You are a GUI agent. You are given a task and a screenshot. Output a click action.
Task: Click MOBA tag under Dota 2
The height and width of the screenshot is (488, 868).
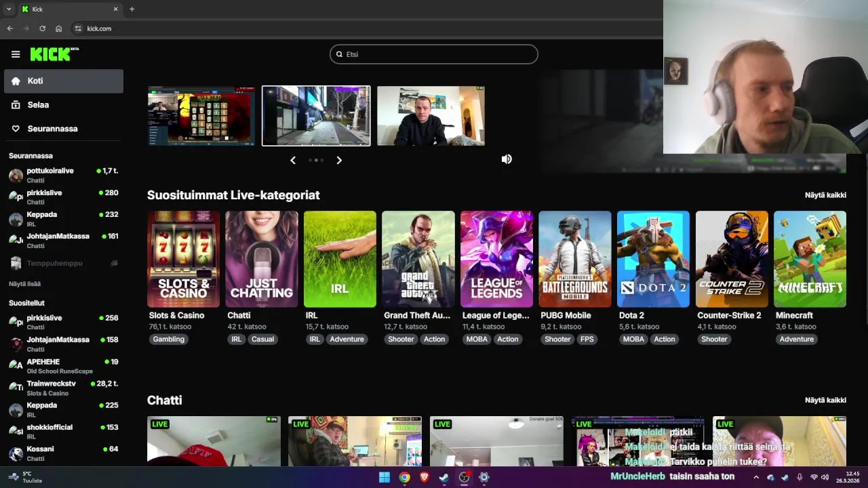[633, 340]
